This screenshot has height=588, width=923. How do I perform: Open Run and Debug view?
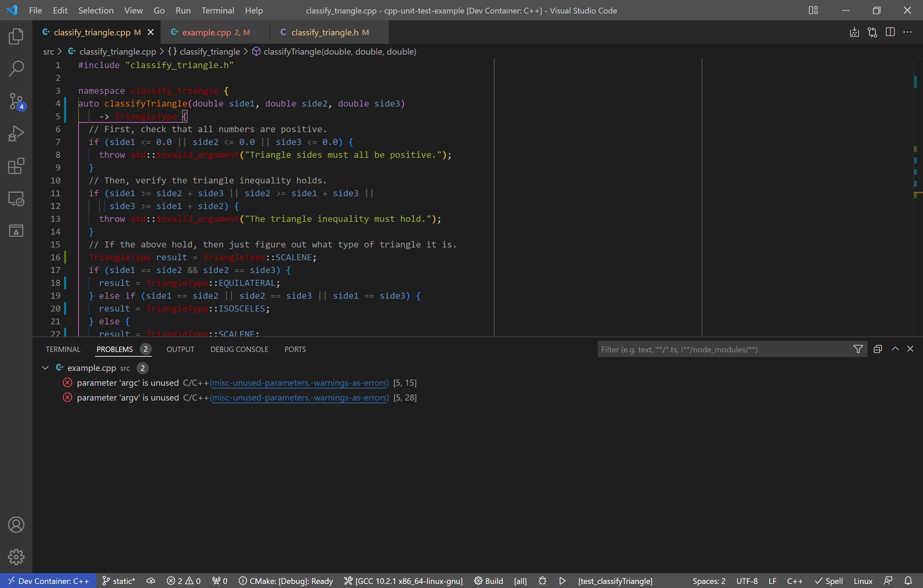(x=16, y=134)
